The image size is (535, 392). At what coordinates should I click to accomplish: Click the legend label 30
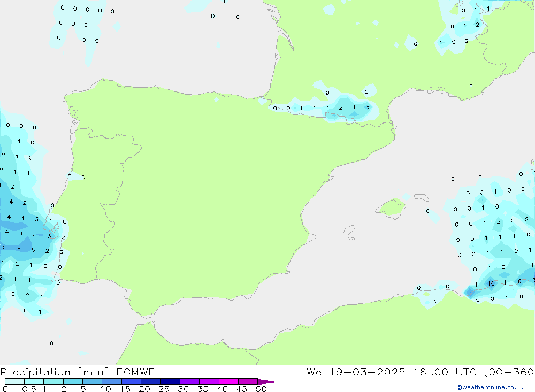pos(183,389)
